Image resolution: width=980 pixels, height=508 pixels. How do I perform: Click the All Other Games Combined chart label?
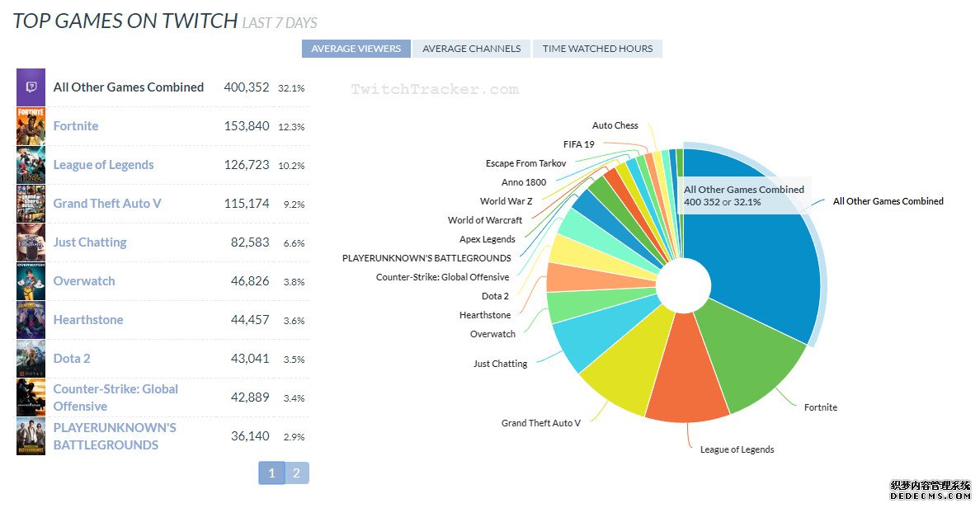pos(888,201)
